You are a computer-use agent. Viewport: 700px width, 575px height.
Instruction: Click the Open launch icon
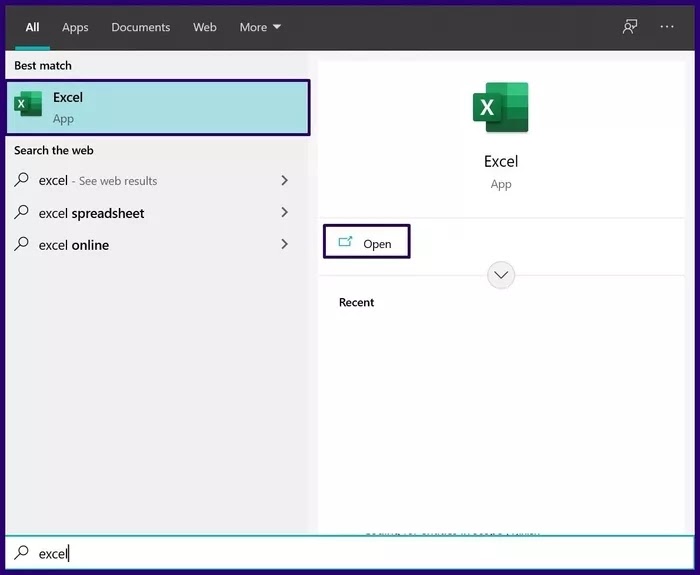click(x=345, y=242)
